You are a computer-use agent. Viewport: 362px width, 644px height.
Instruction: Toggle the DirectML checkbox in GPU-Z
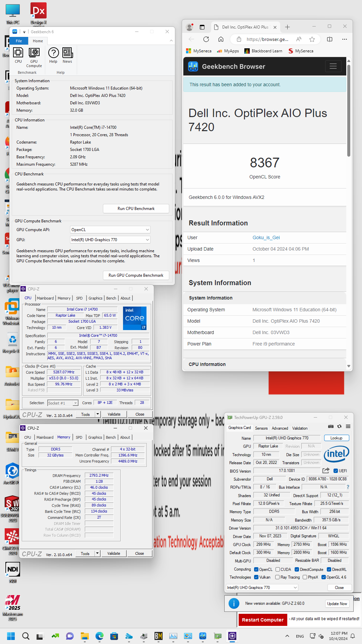click(x=329, y=569)
